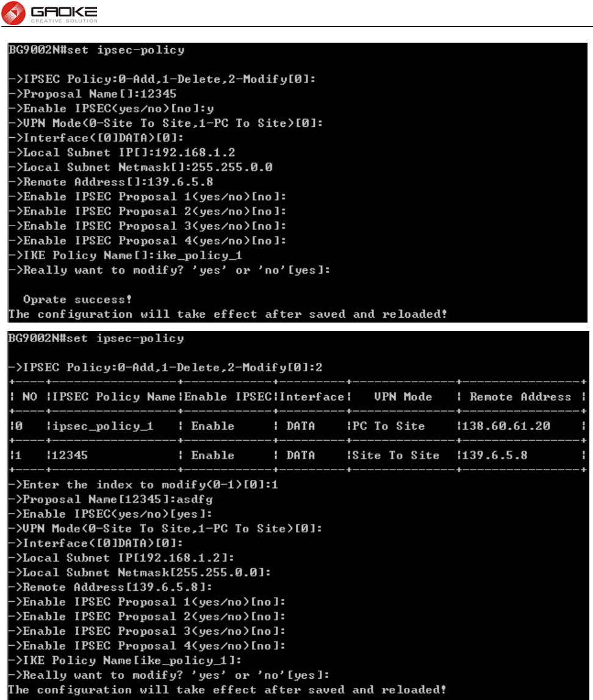This screenshot has width=593, height=700.
Task: Select the Remote Address column header
Action: (520, 396)
